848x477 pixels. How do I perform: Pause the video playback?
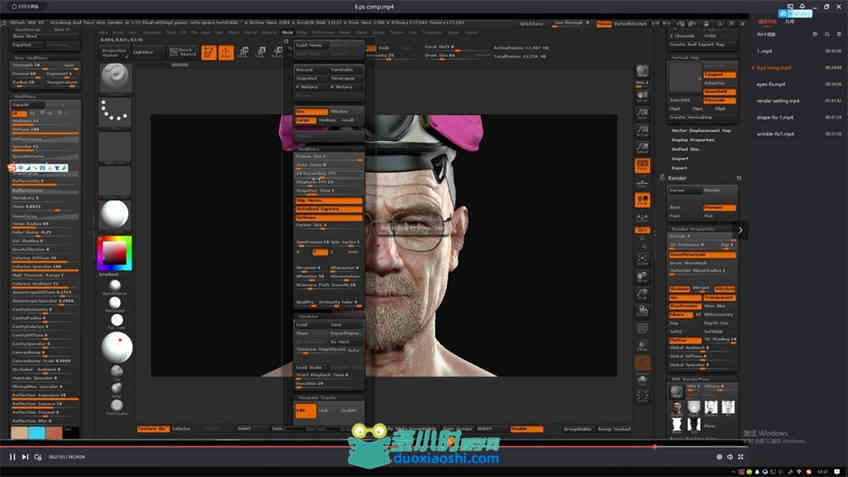(12, 457)
